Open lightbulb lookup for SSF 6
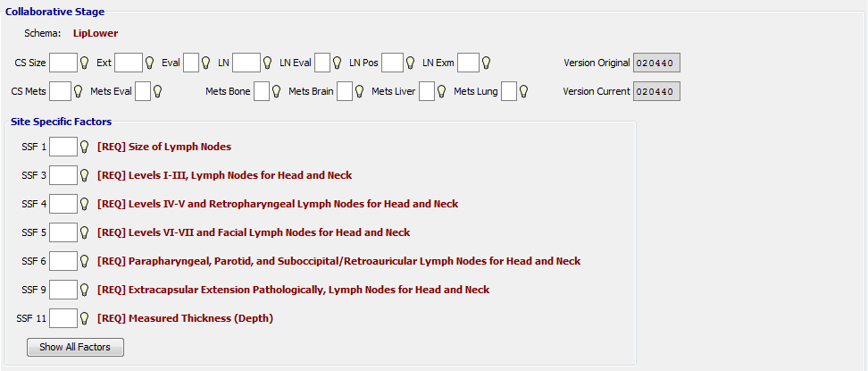Image resolution: width=868 pixels, height=371 pixels. (x=85, y=261)
